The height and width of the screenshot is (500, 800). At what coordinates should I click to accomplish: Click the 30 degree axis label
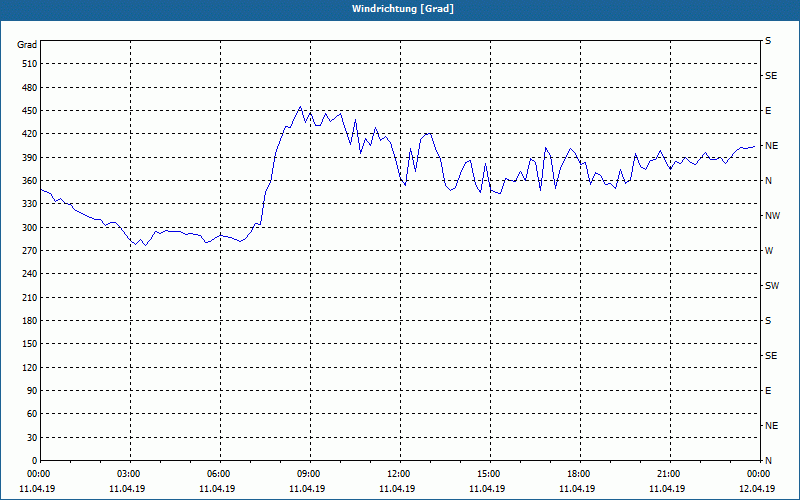tap(32, 437)
